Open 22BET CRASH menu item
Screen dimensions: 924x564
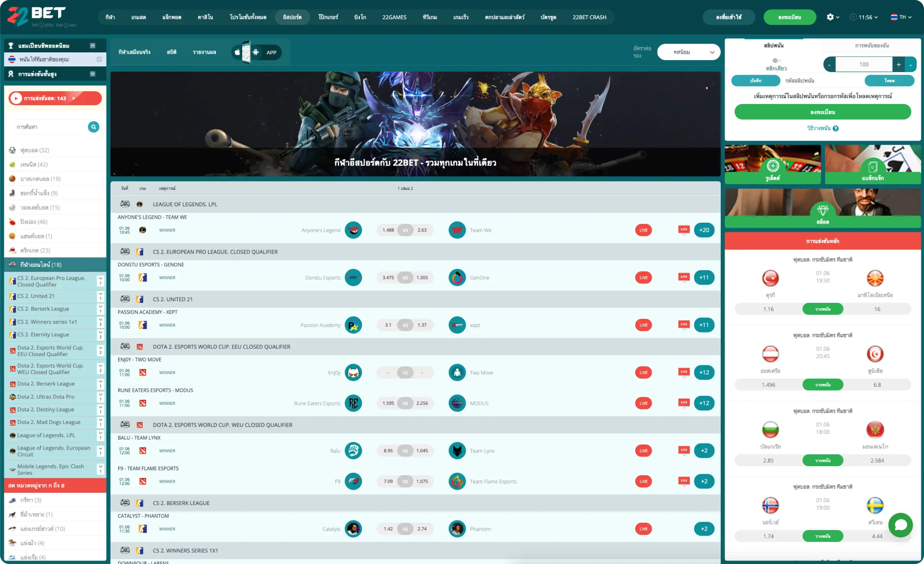click(589, 17)
